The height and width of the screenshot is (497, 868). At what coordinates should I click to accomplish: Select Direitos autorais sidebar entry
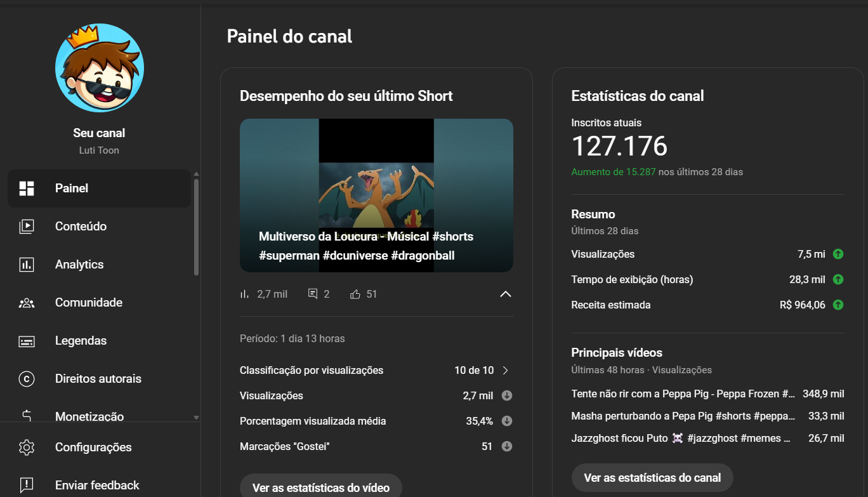[99, 378]
